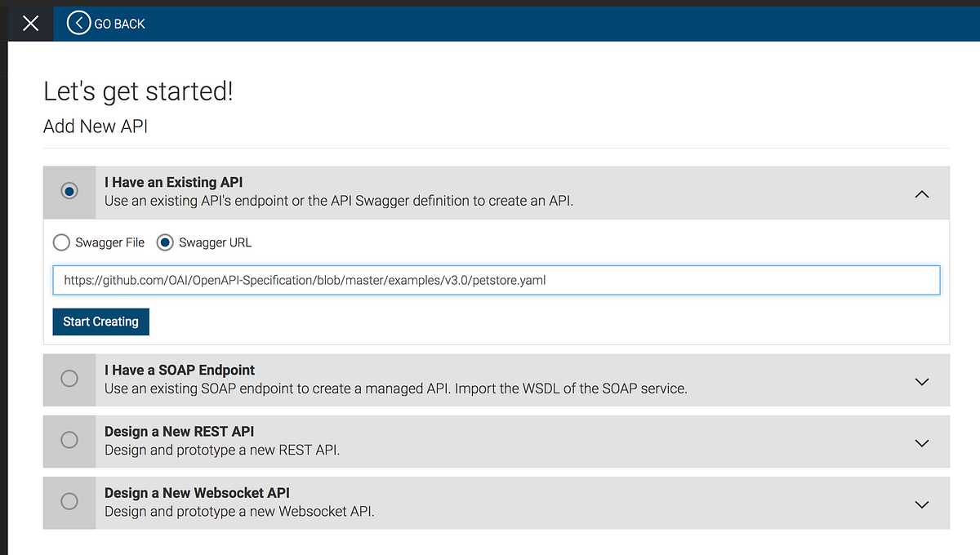Viewport: 980px width, 555px height.
Task: Select the Swagger File radio option
Action: pos(61,242)
